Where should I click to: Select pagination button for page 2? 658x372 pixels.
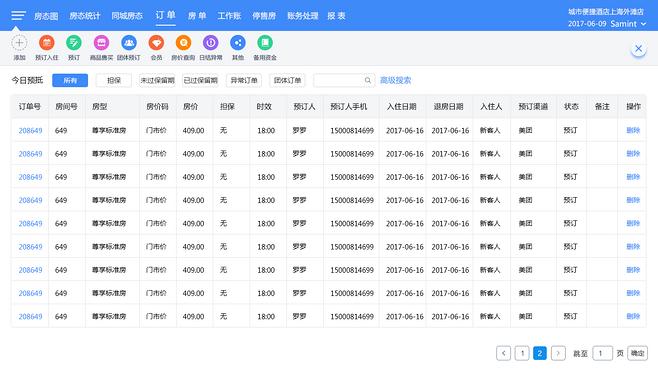[540, 353]
